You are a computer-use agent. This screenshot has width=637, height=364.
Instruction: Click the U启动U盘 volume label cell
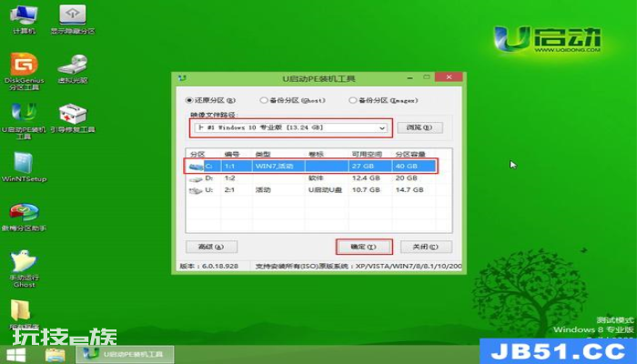pyautogui.click(x=325, y=189)
